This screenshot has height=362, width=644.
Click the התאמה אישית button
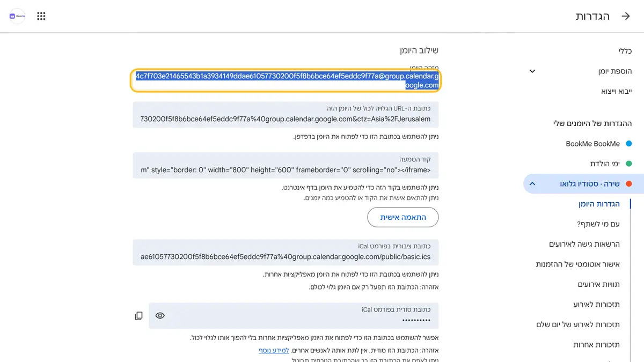click(x=403, y=217)
